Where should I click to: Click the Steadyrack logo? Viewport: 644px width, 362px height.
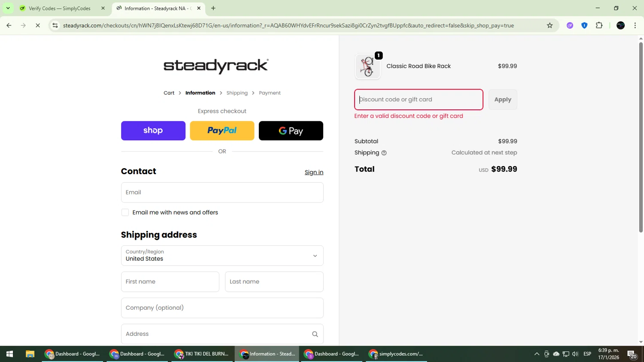(x=216, y=66)
